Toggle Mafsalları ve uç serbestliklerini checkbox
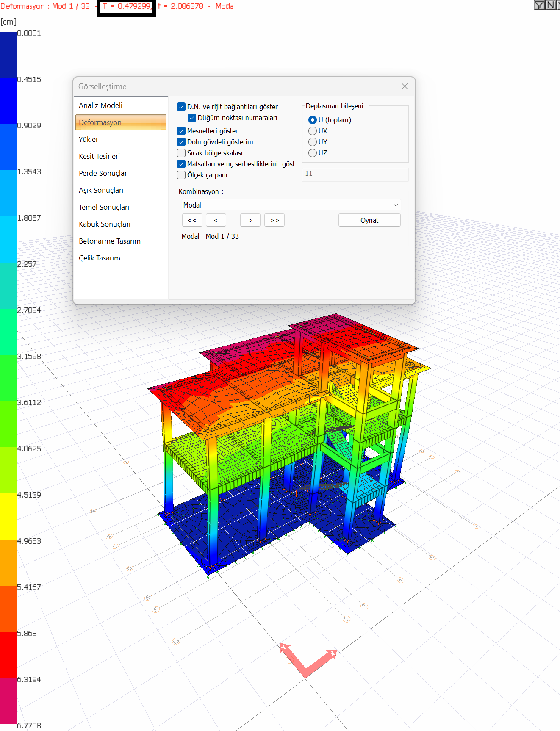 tap(181, 164)
